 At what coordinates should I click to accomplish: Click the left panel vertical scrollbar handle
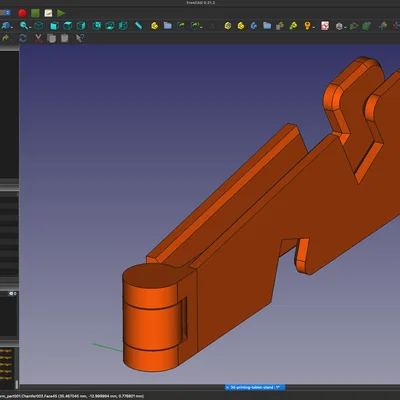[16, 385]
